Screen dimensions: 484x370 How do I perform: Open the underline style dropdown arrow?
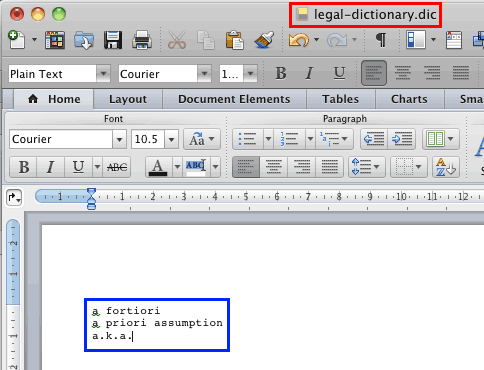click(97, 167)
